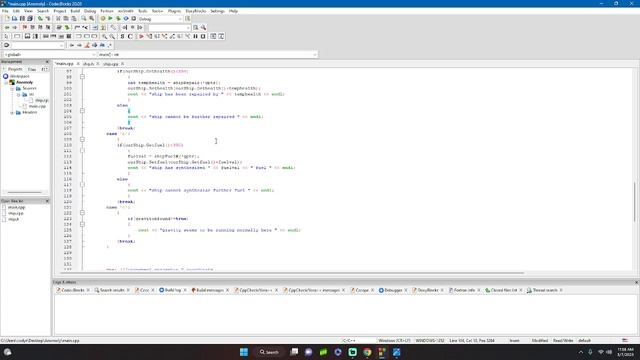Screen dimensions: 640x360
Task: Click the Break debugger pause icon
Action: point(196,36)
